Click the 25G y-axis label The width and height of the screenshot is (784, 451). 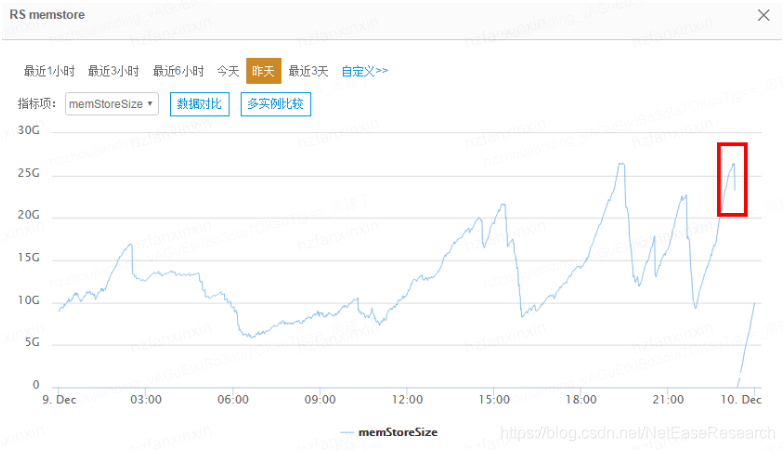[28, 173]
